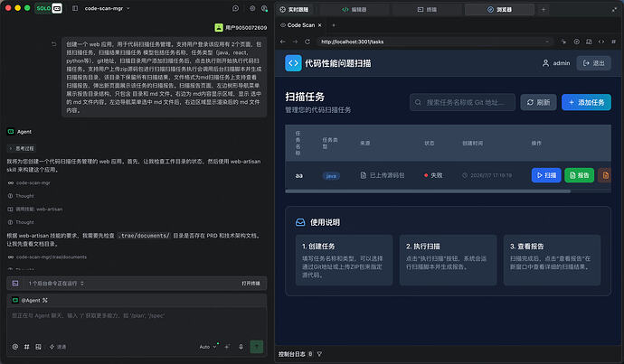Click the microphone icon in chat input
624x364 pixels.
pos(241,347)
